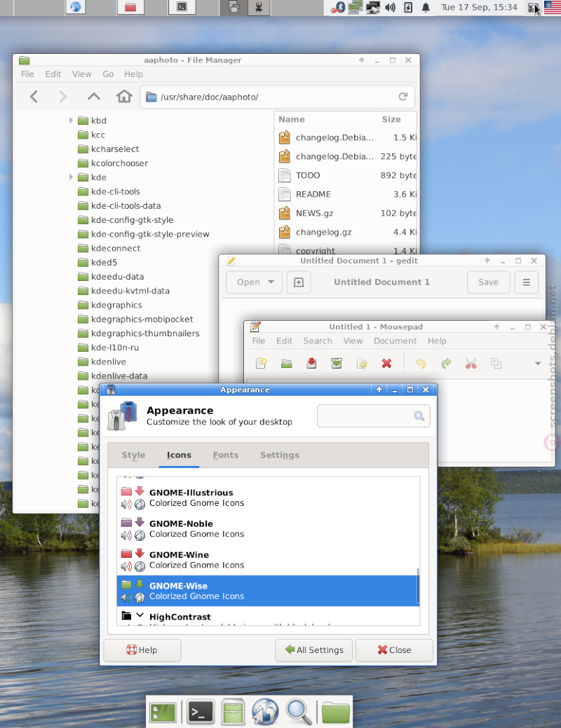The width and height of the screenshot is (561, 728).
Task: Create a new tab in gedit
Action: pos(299,282)
